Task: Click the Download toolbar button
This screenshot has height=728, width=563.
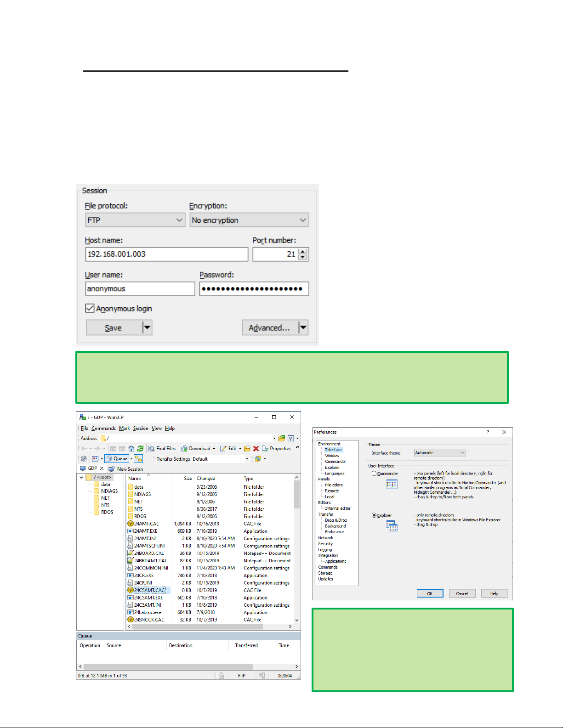Action: (x=196, y=449)
